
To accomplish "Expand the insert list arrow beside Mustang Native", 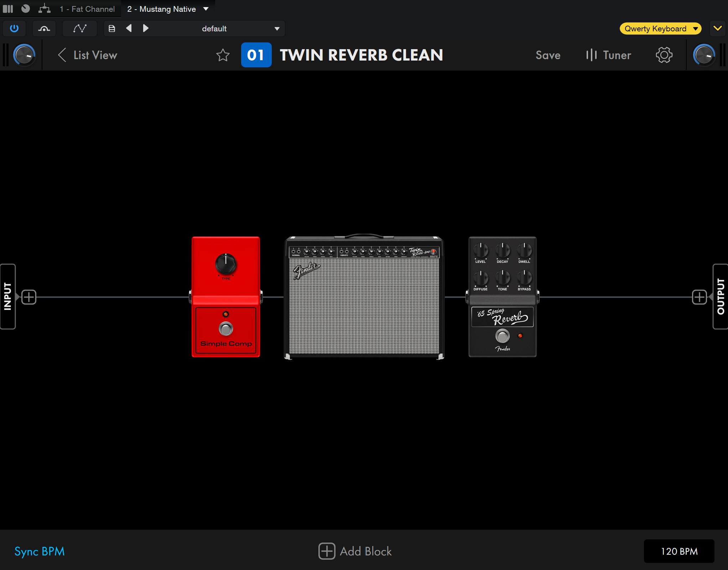I will 206,9.
